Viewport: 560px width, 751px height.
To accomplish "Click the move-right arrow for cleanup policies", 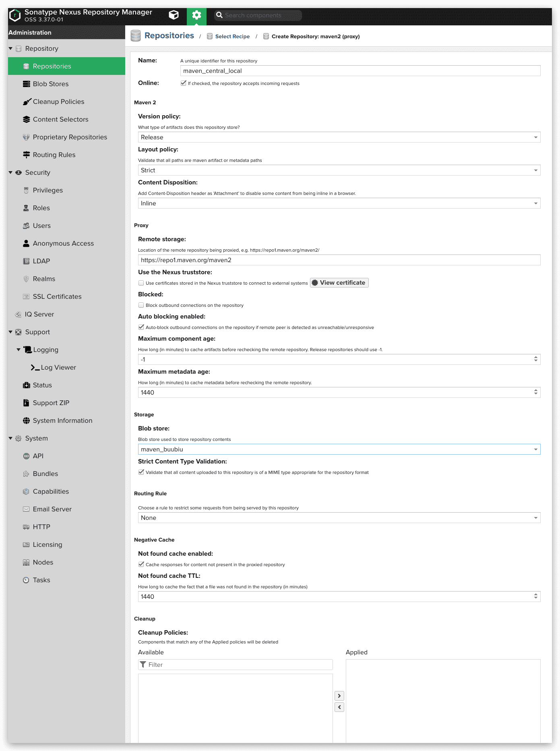I will (x=339, y=696).
